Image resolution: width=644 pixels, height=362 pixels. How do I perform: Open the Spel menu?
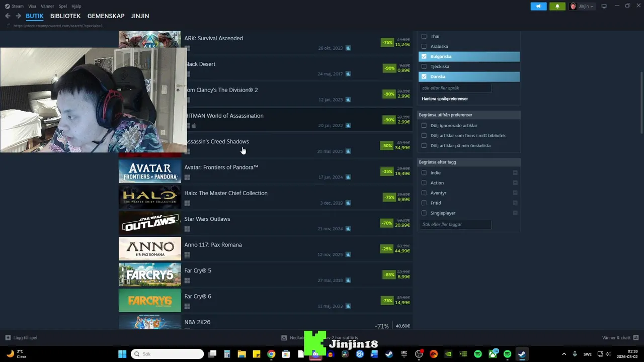tap(63, 6)
